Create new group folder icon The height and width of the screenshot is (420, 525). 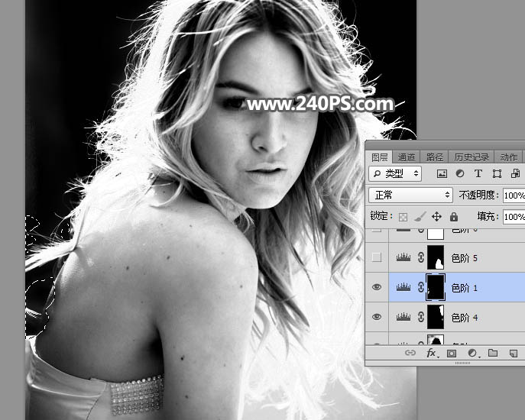493,354
